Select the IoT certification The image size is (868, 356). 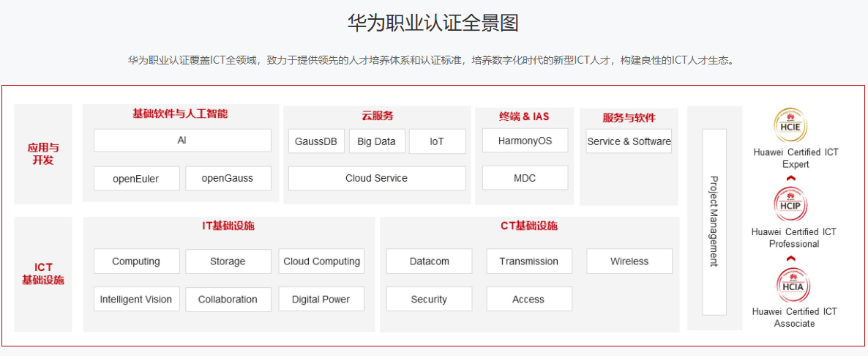[437, 141]
